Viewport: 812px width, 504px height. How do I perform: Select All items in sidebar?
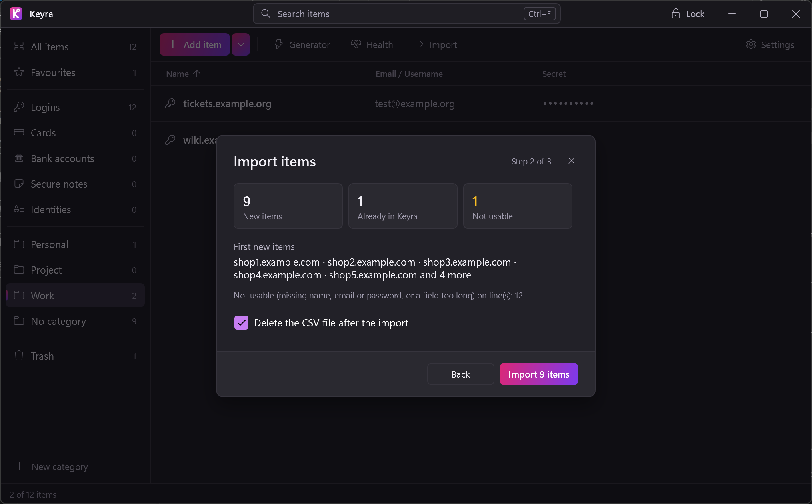coord(75,47)
